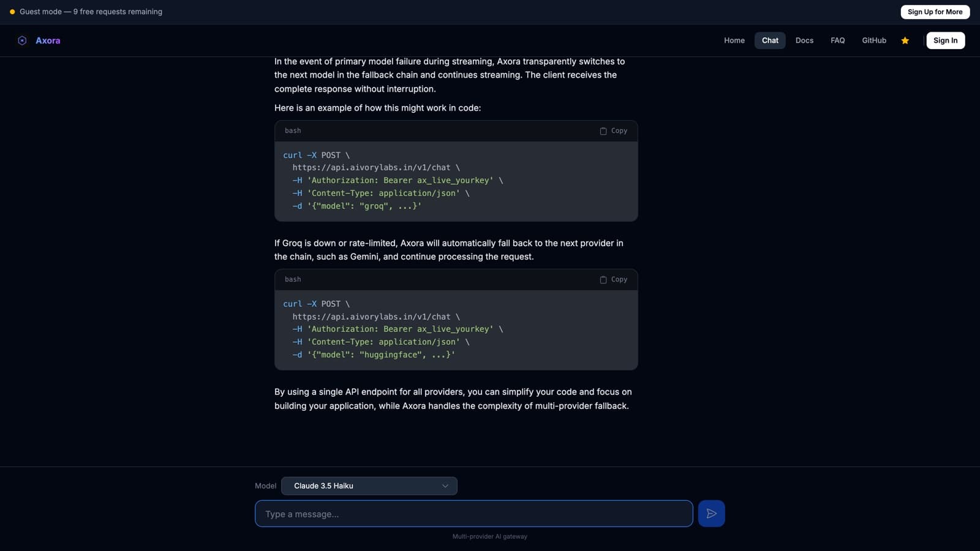Screen dimensions: 980x551
Task: Click the Model label beside dropdown
Action: pos(265,486)
